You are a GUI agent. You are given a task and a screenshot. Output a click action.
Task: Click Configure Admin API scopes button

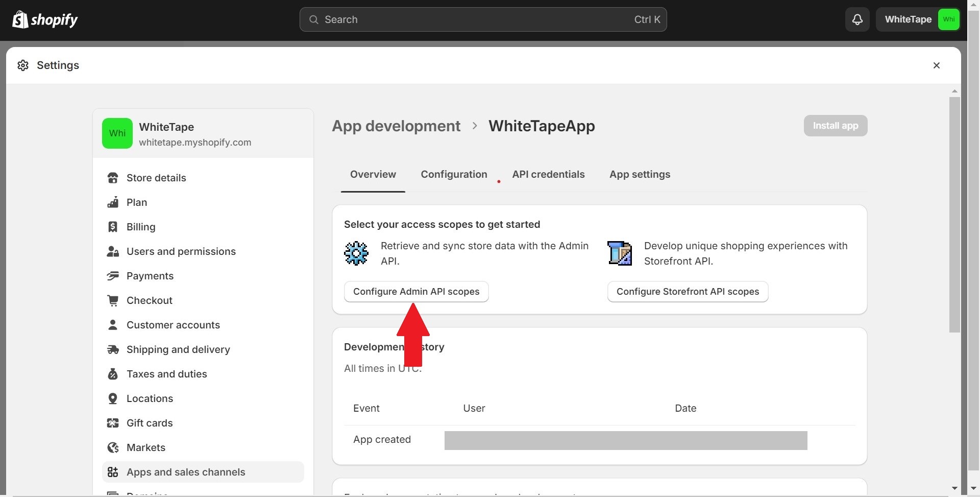[416, 292]
